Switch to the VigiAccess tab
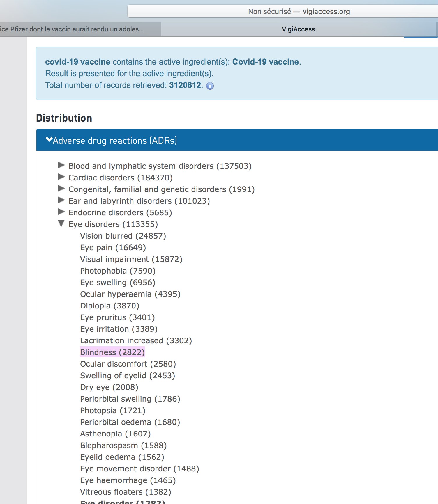This screenshot has width=438, height=504. pos(298,29)
